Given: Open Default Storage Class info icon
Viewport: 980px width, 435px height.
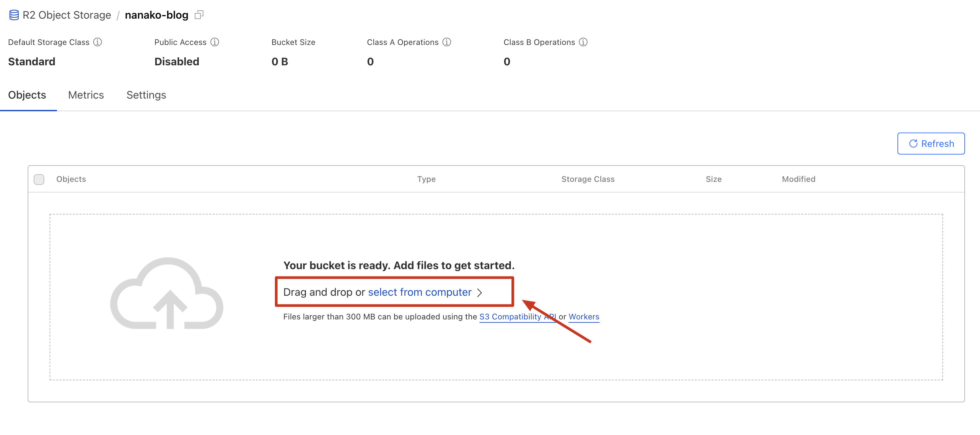Looking at the screenshot, I should pos(98,42).
